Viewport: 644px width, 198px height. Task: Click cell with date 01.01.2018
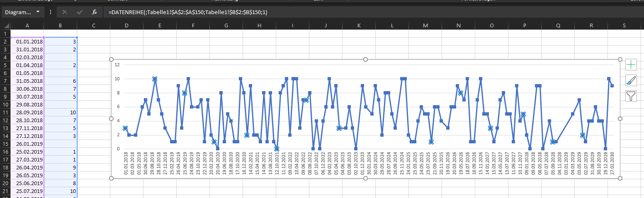click(x=27, y=41)
